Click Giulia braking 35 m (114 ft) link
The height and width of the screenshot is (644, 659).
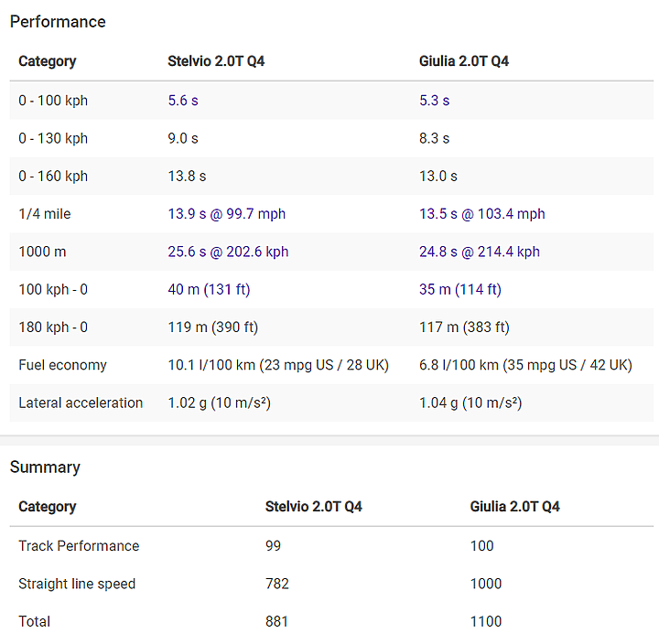tap(459, 290)
